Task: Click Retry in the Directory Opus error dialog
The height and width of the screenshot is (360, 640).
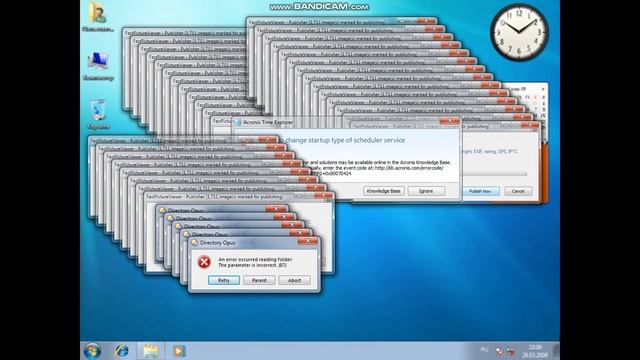Action: pyautogui.click(x=224, y=280)
